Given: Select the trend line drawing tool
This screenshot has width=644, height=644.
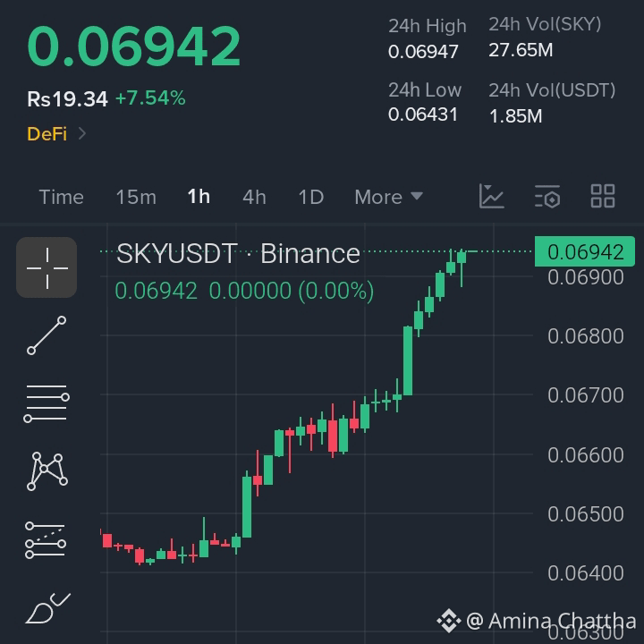Looking at the screenshot, I should coord(47,335).
